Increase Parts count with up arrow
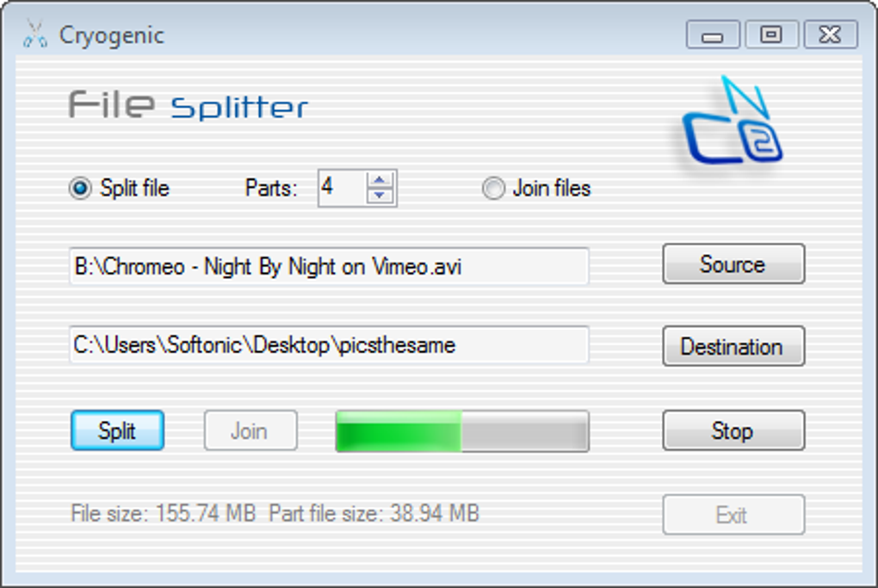Viewport: 878px width, 588px height. point(380,180)
